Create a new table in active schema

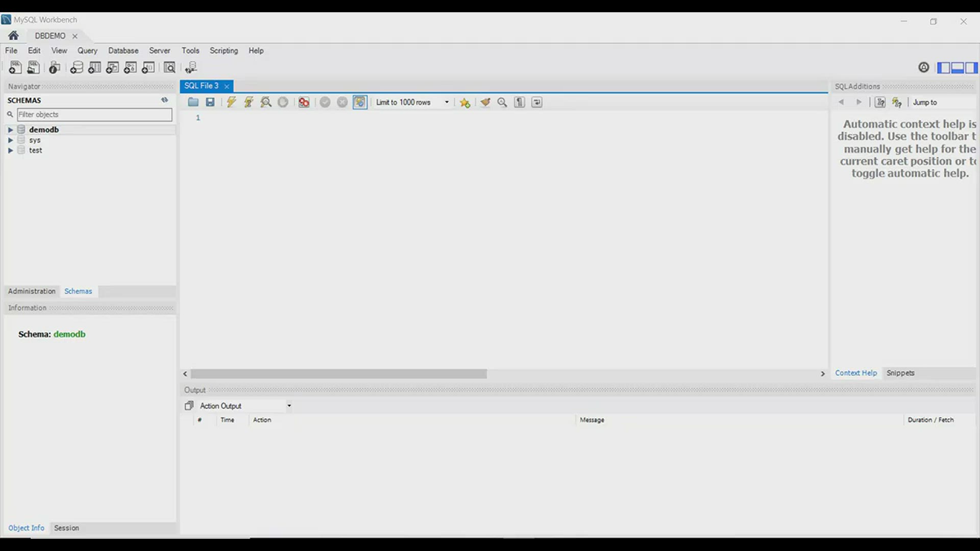[x=94, y=67]
